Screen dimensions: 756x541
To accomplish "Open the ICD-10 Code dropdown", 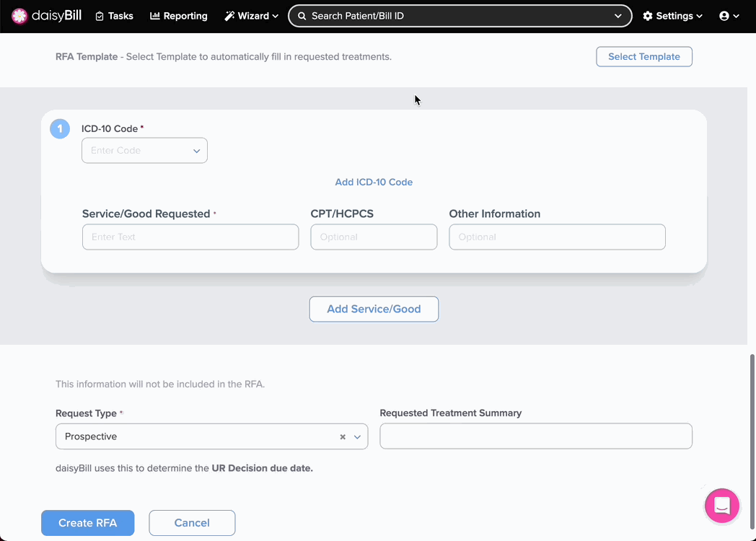I will pos(145,151).
